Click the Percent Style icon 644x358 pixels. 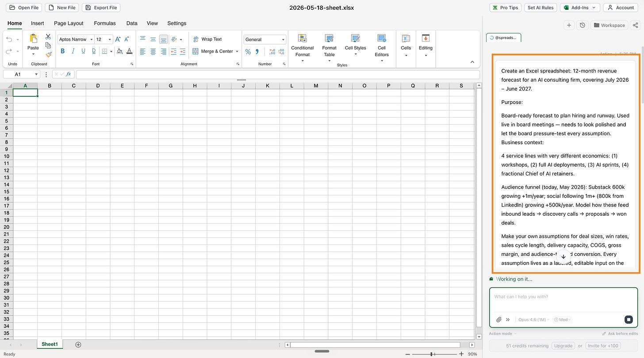[x=248, y=52]
